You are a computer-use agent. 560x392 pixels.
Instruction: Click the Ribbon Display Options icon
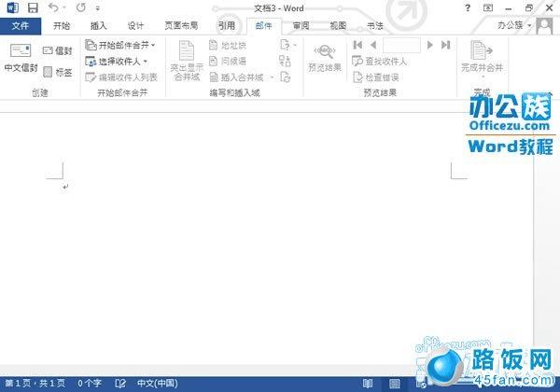[x=488, y=7]
